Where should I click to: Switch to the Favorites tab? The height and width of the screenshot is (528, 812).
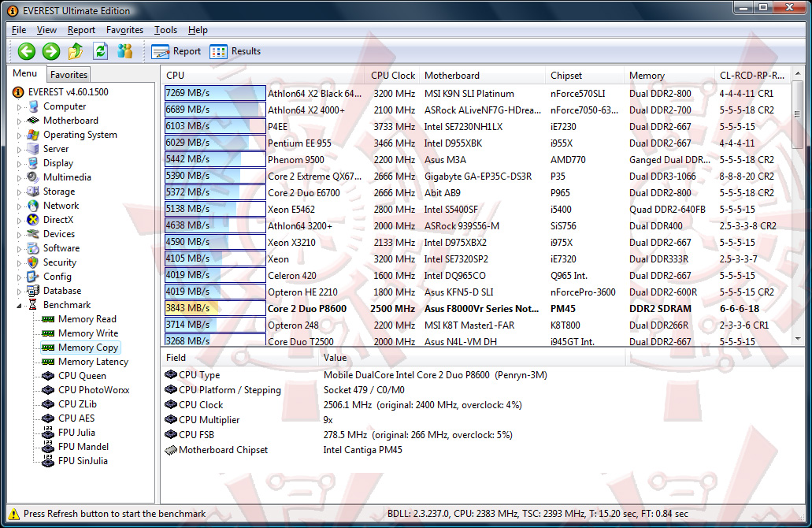69,75
